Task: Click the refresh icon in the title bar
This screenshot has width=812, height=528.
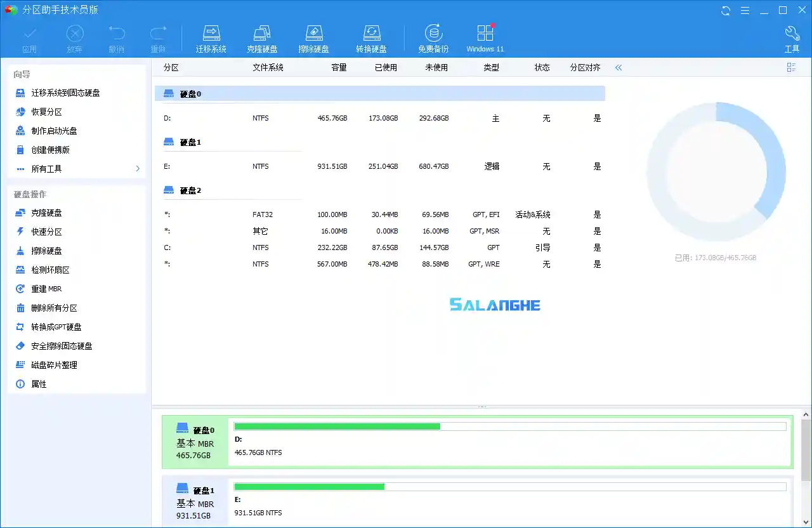Action: click(x=724, y=10)
